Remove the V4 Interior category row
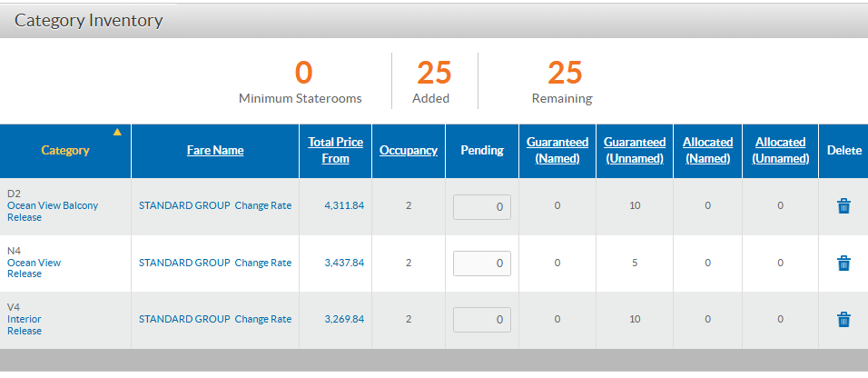Image resolution: width=868 pixels, height=378 pixels. [843, 319]
